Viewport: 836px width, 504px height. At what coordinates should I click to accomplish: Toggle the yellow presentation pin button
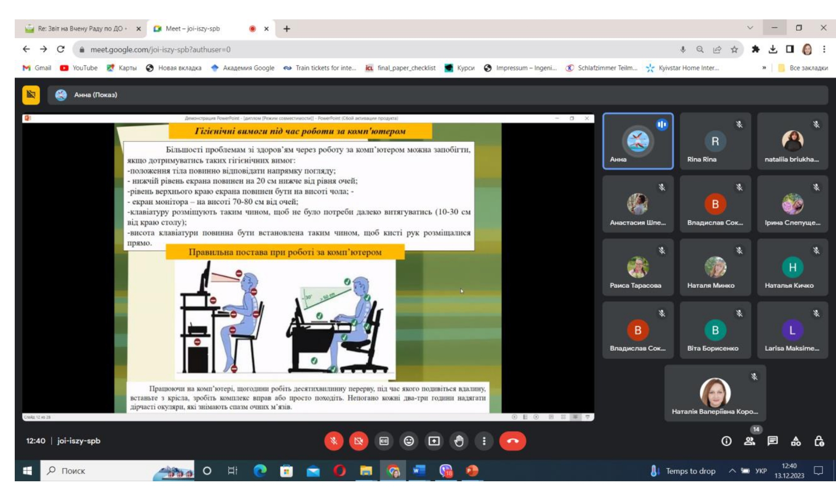(x=31, y=95)
